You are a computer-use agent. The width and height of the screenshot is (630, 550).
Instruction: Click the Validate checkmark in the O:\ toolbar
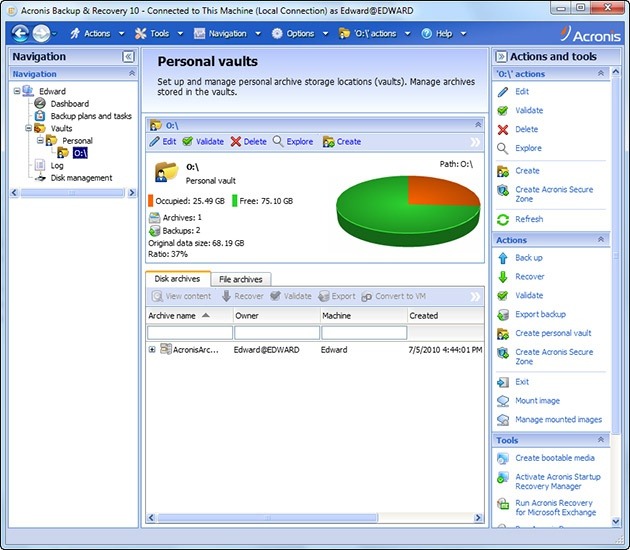coord(188,141)
